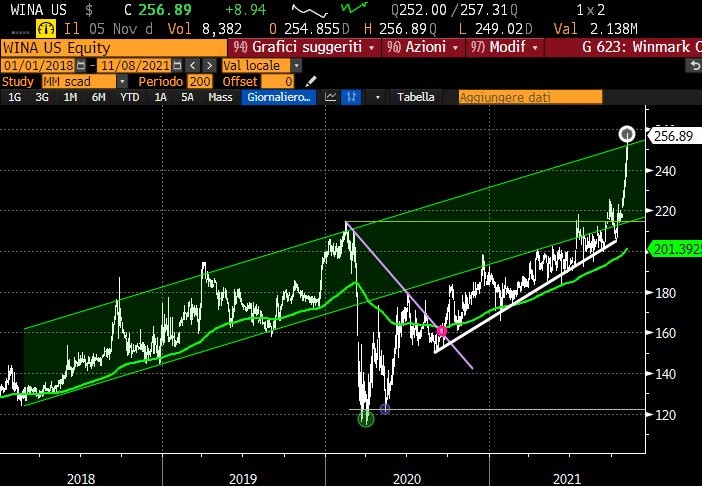Image resolution: width=702 pixels, height=486 pixels.
Task: Select the 1M range tab
Action: (70, 97)
